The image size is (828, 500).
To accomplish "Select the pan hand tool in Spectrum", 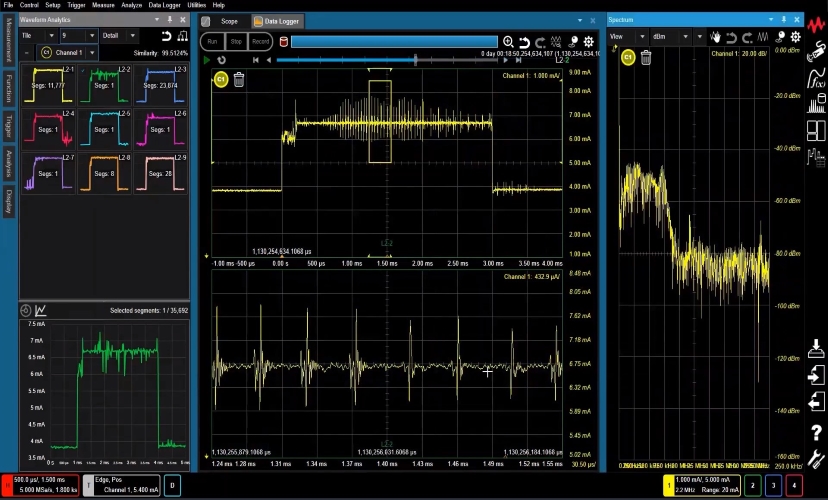I will (715, 37).
